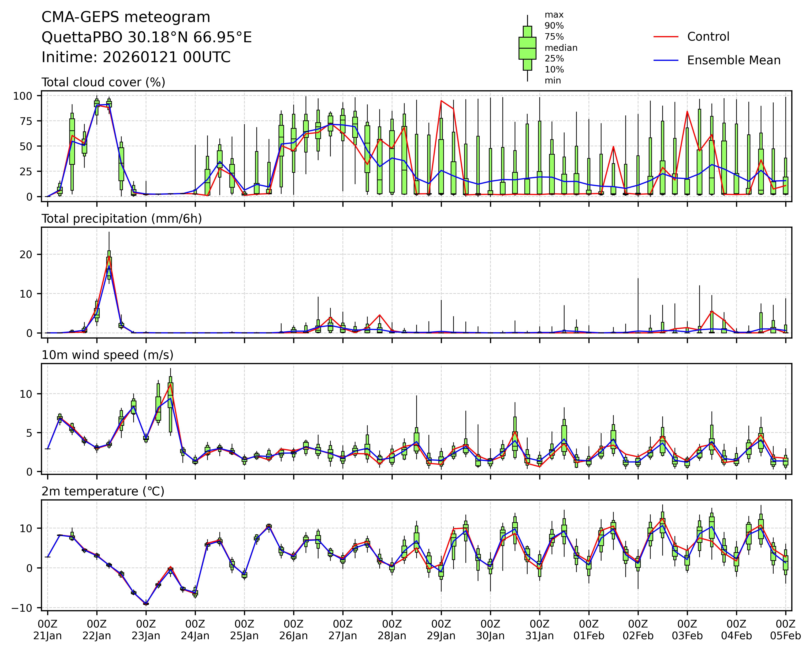
Task: Click the 'Total precipitation (mm/6h)' panel title
Action: [122, 219]
